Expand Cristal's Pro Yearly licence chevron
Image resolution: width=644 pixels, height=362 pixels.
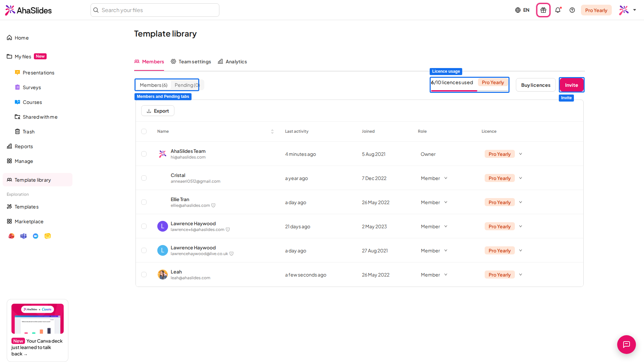tap(521, 178)
